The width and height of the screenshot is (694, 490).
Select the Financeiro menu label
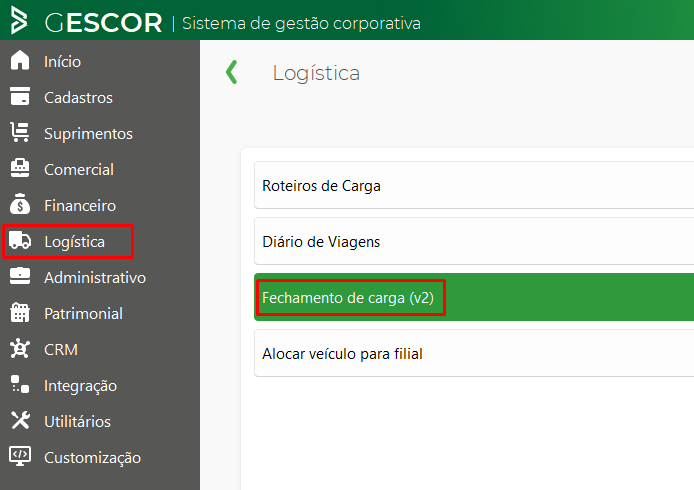[x=80, y=206]
